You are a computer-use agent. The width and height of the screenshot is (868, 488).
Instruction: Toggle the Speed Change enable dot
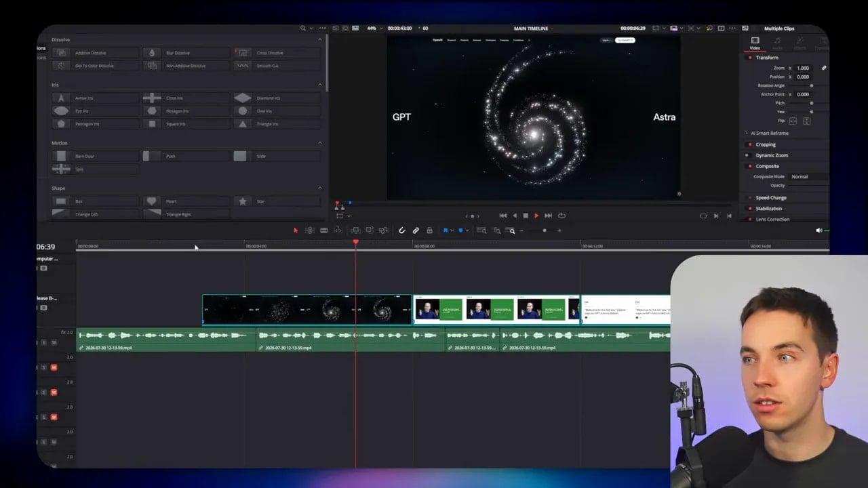pyautogui.click(x=749, y=198)
